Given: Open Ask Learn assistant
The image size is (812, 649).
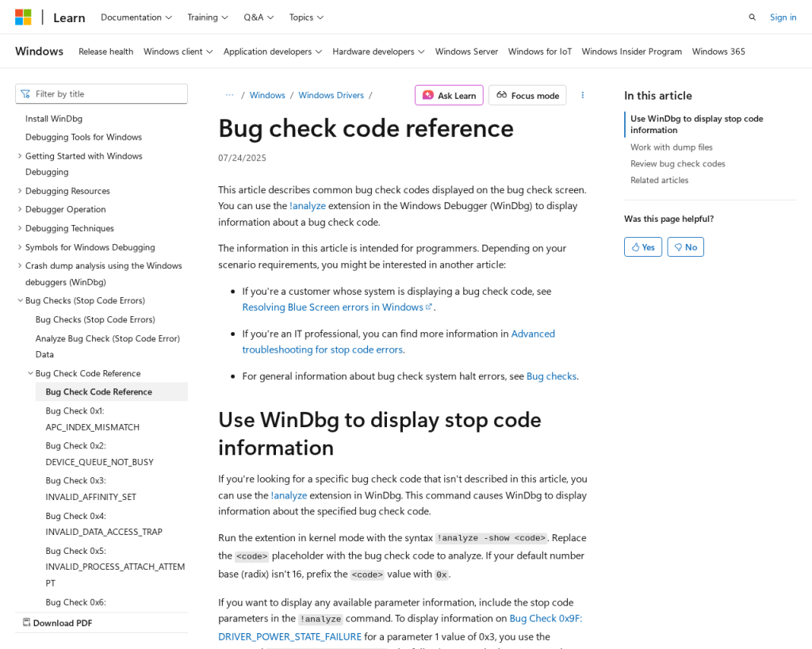Looking at the screenshot, I should click(449, 95).
